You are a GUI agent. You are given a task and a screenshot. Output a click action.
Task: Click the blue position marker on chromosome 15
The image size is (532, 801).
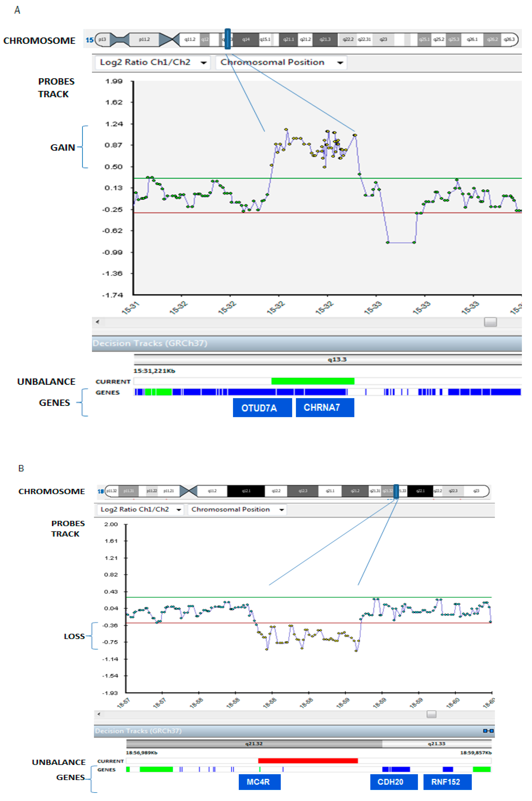click(228, 39)
